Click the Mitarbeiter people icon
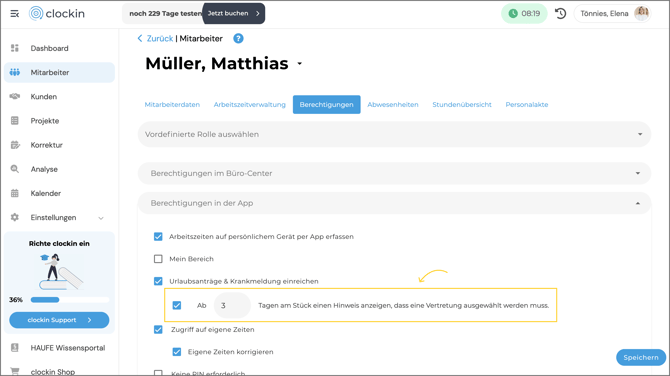Viewport: 670px width, 376px height. 15,72
